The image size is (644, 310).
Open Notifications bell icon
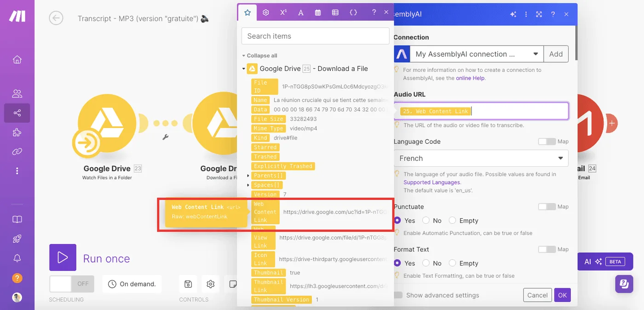[x=17, y=258]
